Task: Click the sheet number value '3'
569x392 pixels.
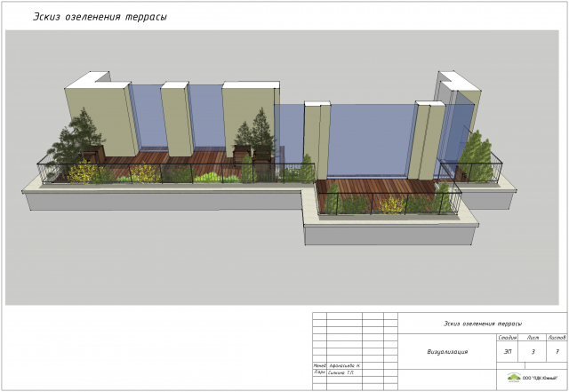Action: [533, 352]
